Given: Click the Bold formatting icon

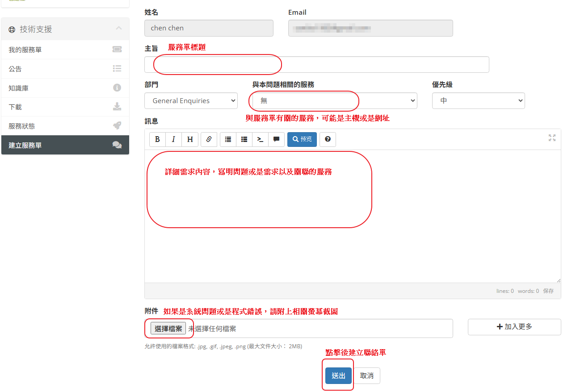Looking at the screenshot, I should tap(157, 139).
